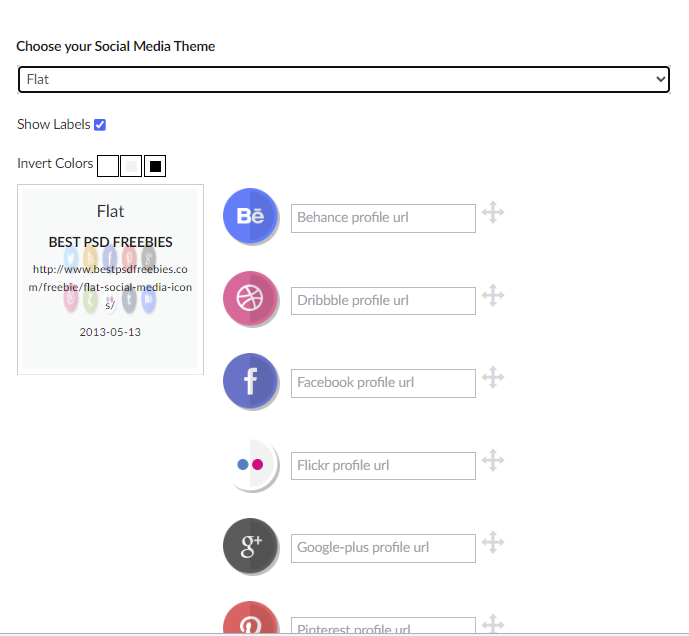The height and width of the screenshot is (636, 689).
Task: Click the Flickr round icon
Action: click(250, 464)
